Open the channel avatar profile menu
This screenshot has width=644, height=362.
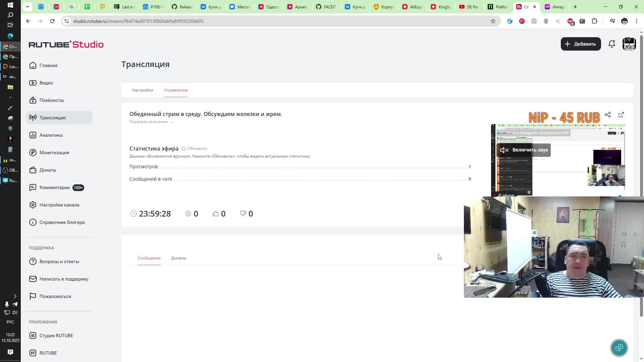(629, 44)
